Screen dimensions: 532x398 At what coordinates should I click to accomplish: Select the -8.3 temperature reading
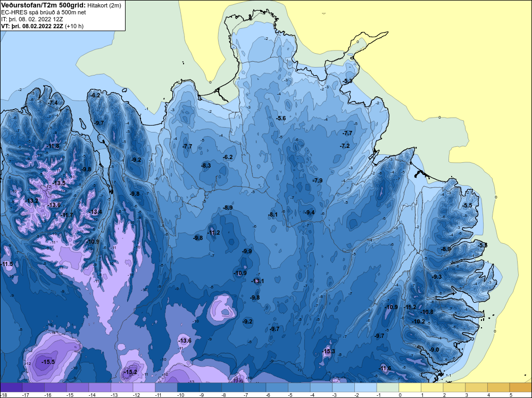pyautogui.click(x=206, y=165)
